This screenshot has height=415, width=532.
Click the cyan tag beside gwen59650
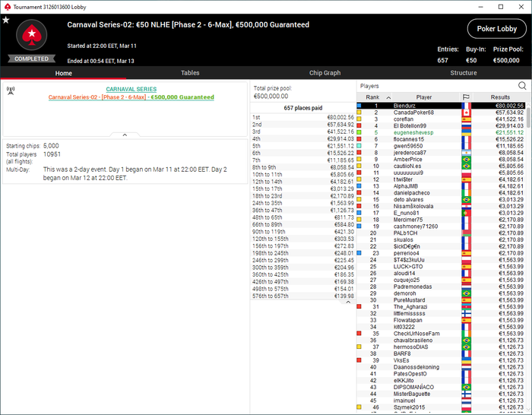[x=359, y=146]
